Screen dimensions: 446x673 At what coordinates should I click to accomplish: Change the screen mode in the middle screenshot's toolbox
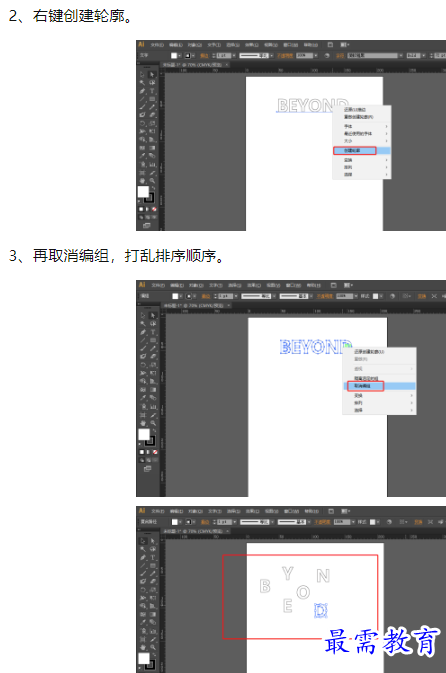point(147,469)
